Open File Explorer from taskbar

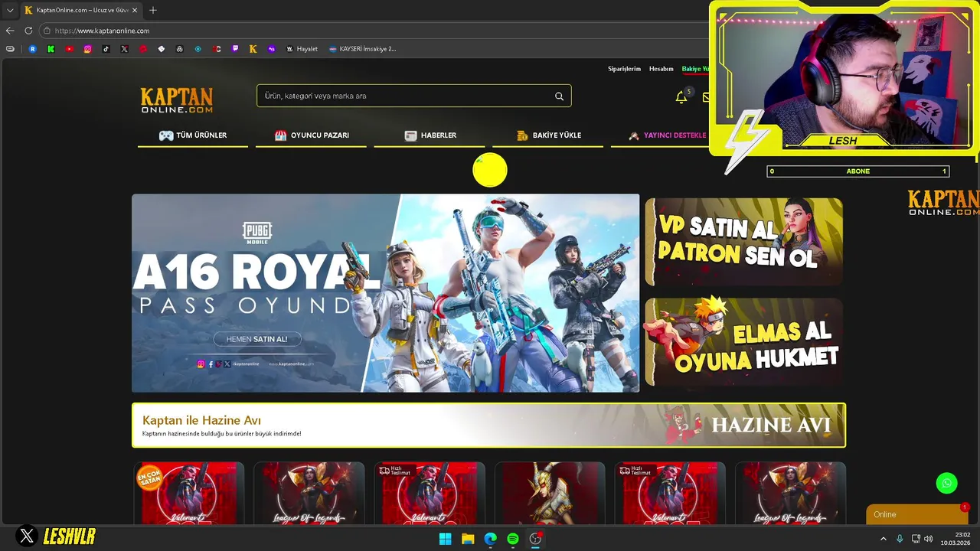pos(468,539)
